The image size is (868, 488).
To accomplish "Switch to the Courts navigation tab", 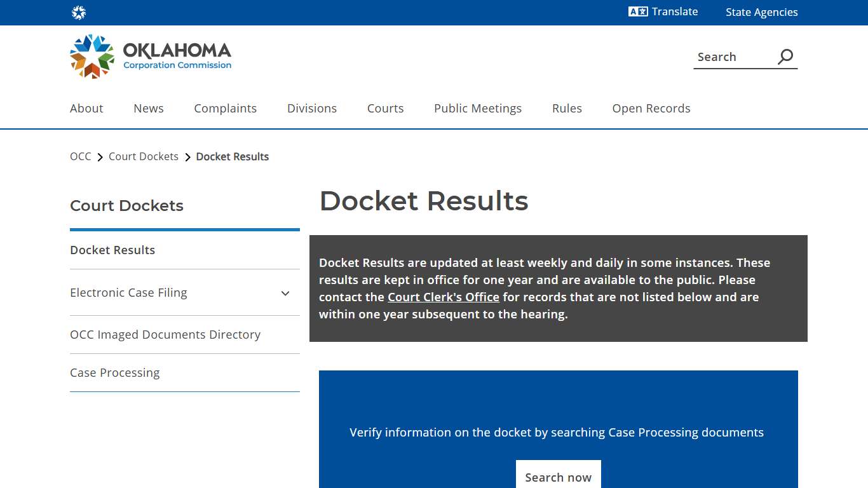I will 385,108.
